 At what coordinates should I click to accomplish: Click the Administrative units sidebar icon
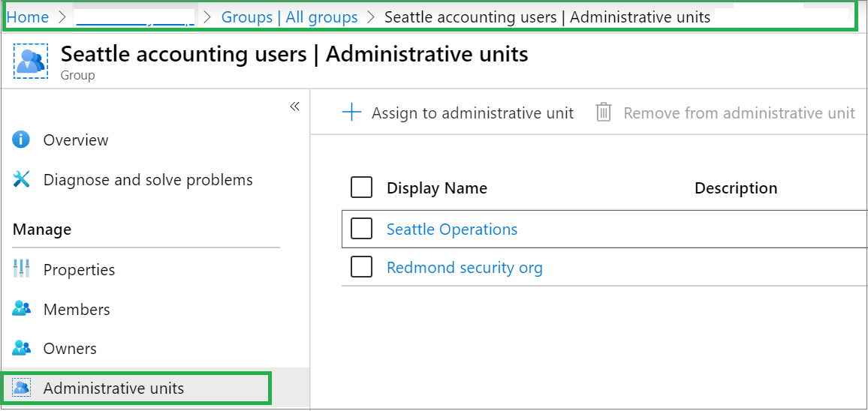pyautogui.click(x=22, y=388)
